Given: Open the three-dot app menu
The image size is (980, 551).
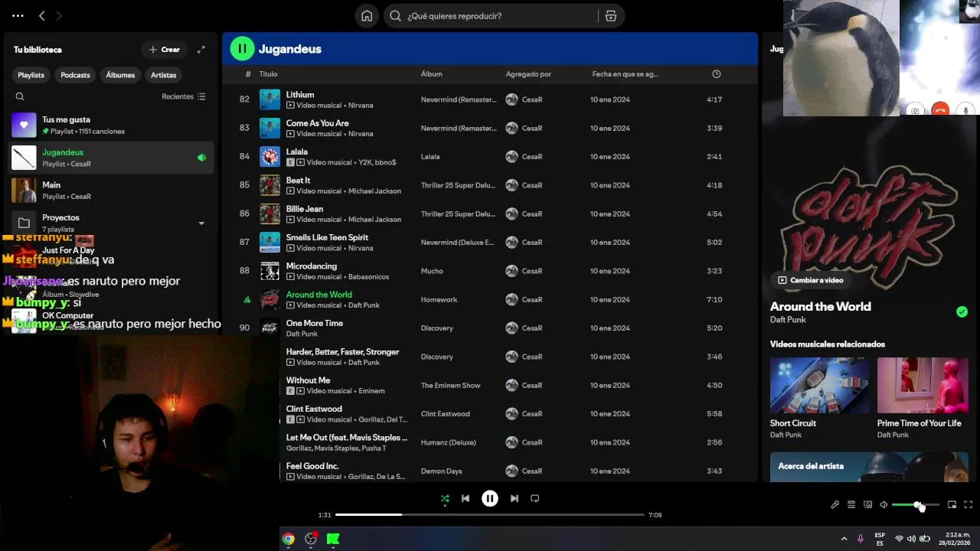Looking at the screenshot, I should click(x=18, y=15).
